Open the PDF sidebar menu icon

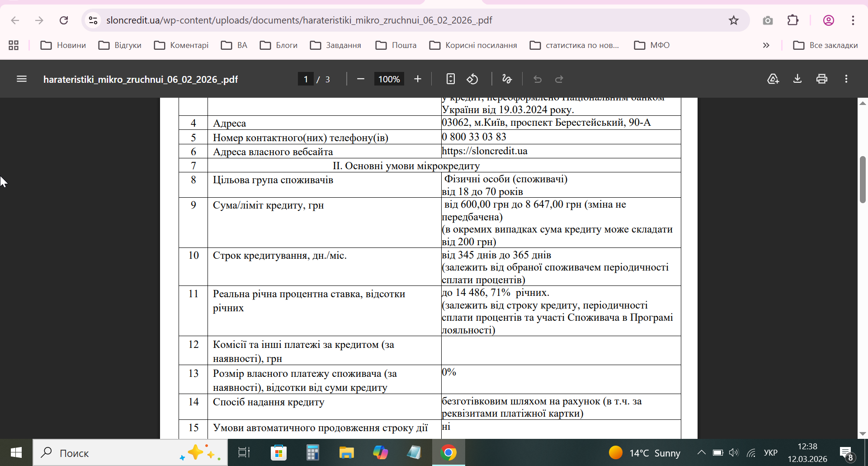[22, 79]
